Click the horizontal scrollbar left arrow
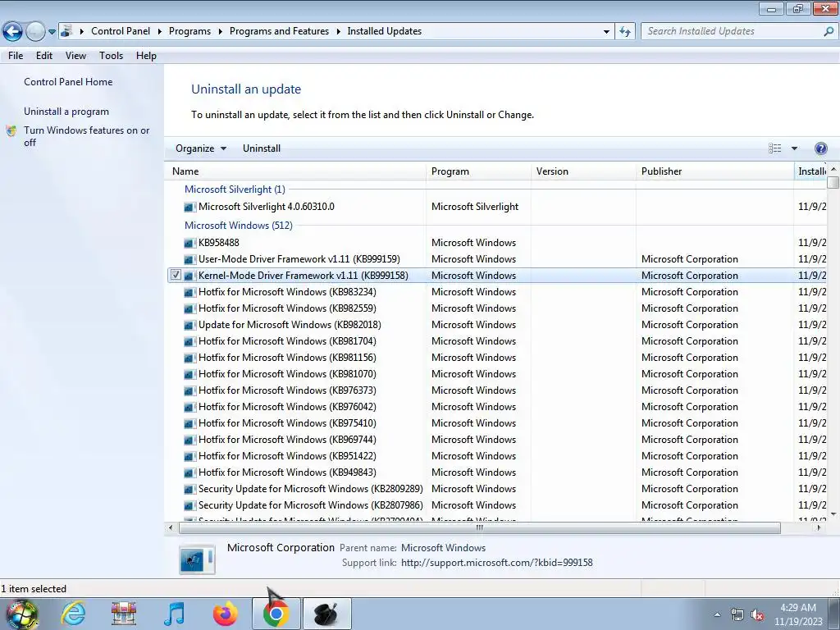Screen dimensions: 840x630 click(x=171, y=527)
